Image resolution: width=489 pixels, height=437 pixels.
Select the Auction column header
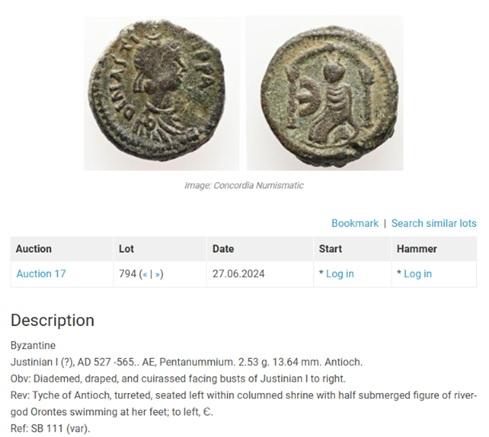(x=34, y=249)
